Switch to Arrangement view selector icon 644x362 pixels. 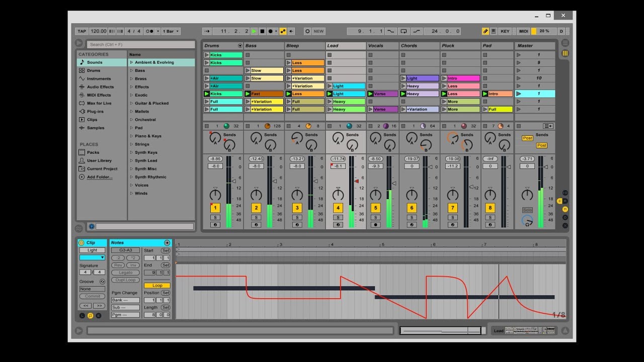(x=565, y=43)
